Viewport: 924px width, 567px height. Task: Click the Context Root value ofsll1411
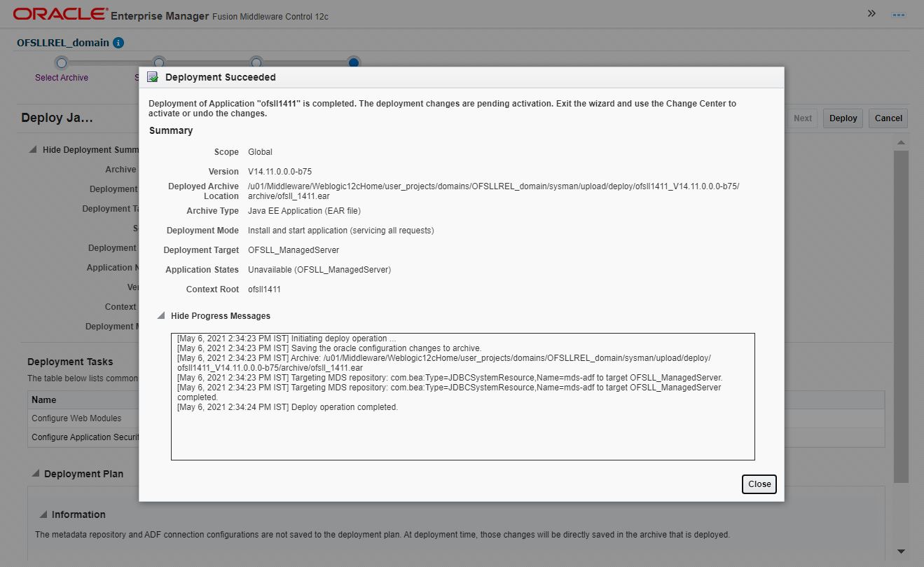tap(264, 289)
